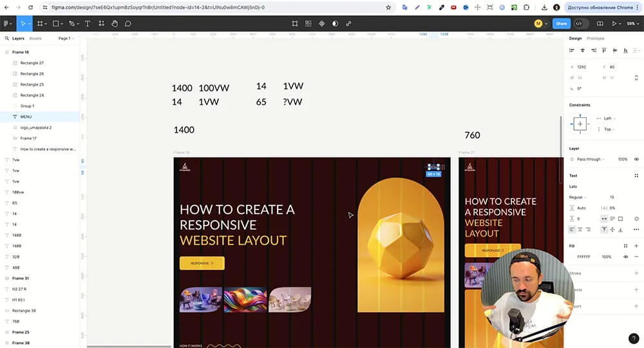
Task: Switch to Layers tab
Action: tap(18, 38)
